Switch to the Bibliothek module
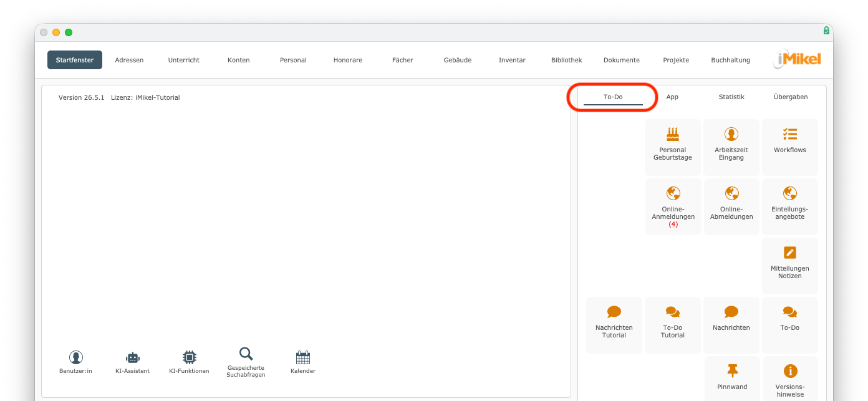The width and height of the screenshot is (868, 401). pos(567,60)
